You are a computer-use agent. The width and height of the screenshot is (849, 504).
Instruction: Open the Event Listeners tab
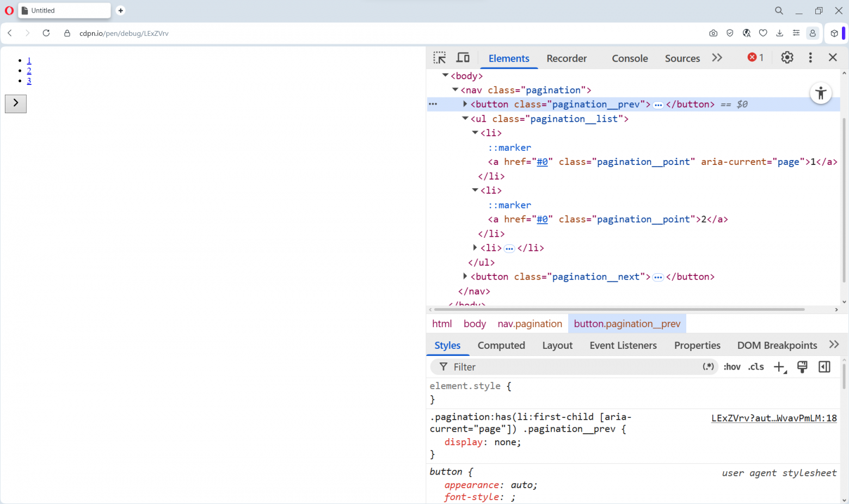[623, 345]
